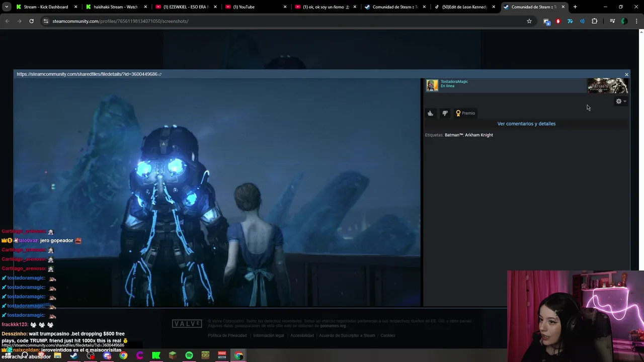Give the screenshot a thumbs up

[x=430, y=113]
